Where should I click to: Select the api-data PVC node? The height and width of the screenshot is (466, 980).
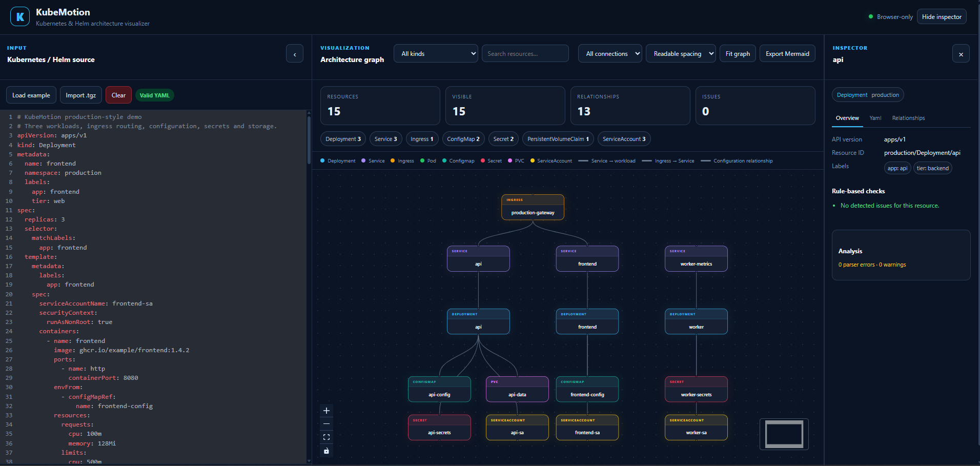pyautogui.click(x=517, y=389)
